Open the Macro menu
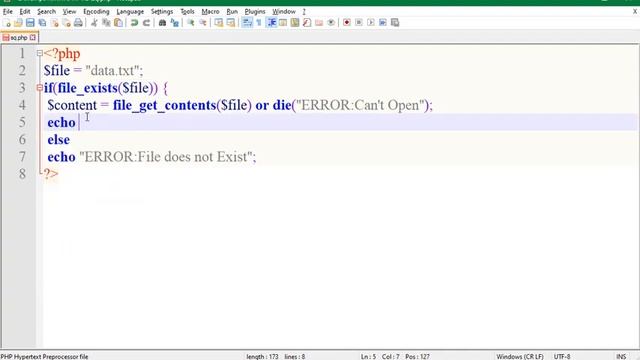 [x=211, y=11]
